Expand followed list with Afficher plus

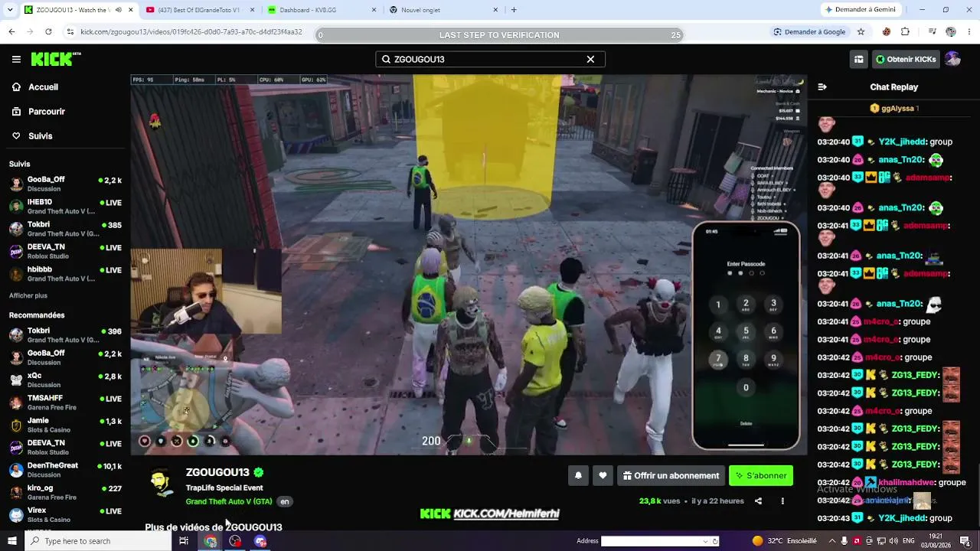point(28,295)
